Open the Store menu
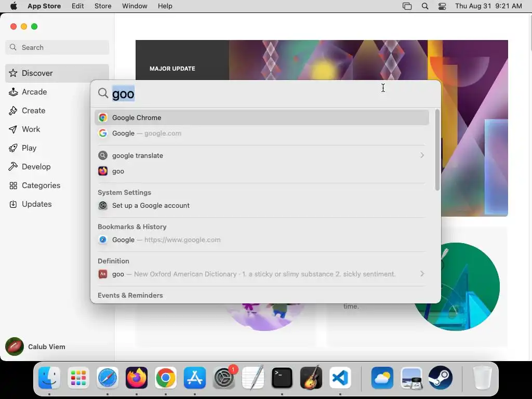532x399 pixels. point(103,6)
